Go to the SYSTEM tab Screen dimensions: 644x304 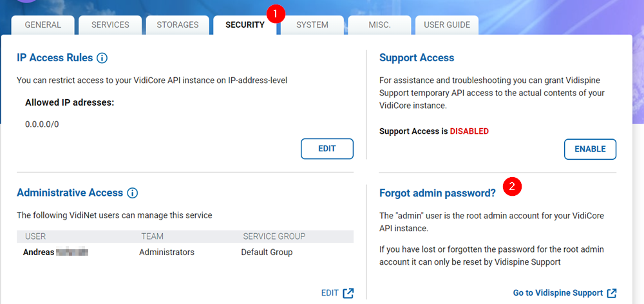click(x=312, y=25)
